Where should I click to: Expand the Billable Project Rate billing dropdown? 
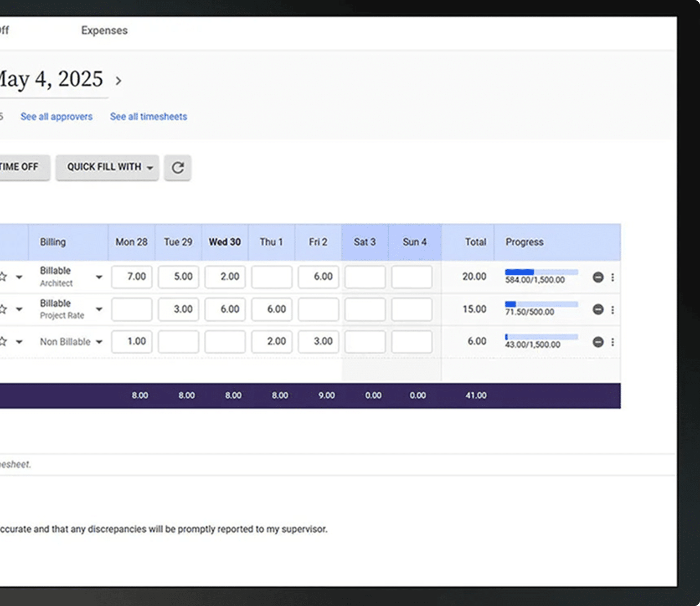(x=99, y=309)
